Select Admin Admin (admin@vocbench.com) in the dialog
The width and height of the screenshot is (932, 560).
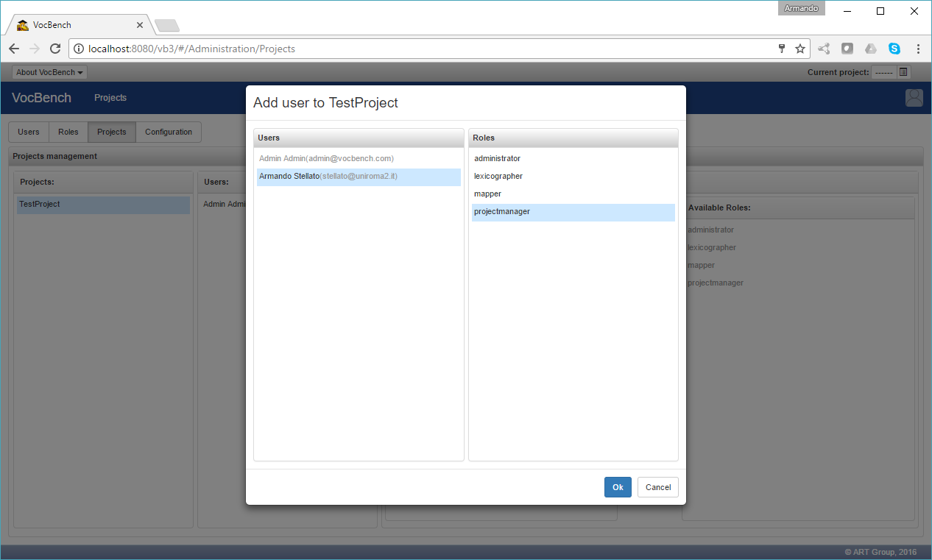pyautogui.click(x=359, y=159)
